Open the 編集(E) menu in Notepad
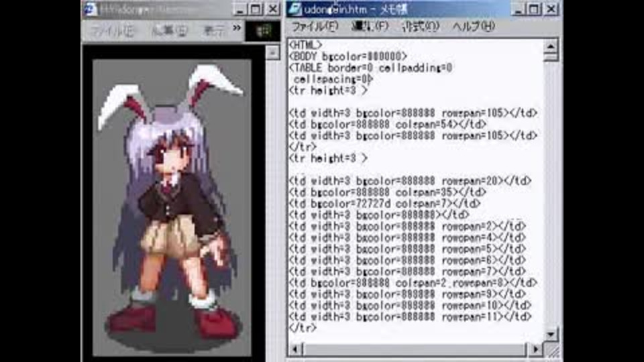 (x=370, y=27)
